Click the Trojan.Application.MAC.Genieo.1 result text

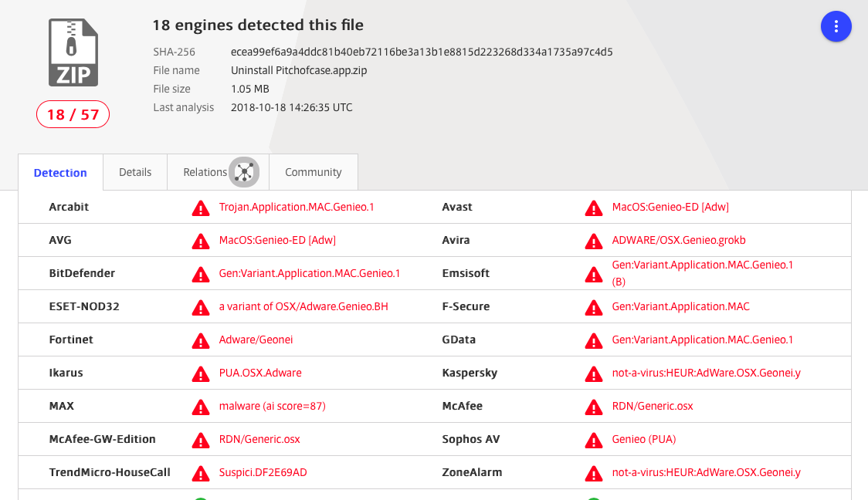[x=297, y=207]
